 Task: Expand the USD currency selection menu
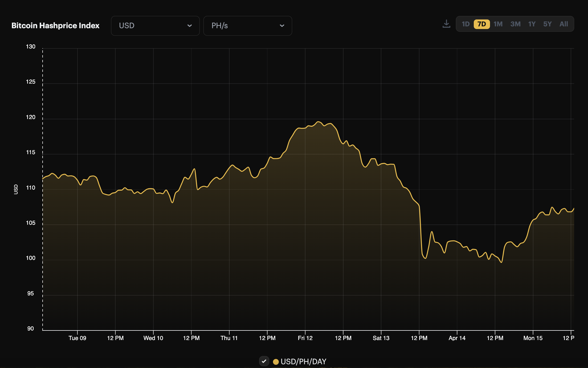point(155,26)
